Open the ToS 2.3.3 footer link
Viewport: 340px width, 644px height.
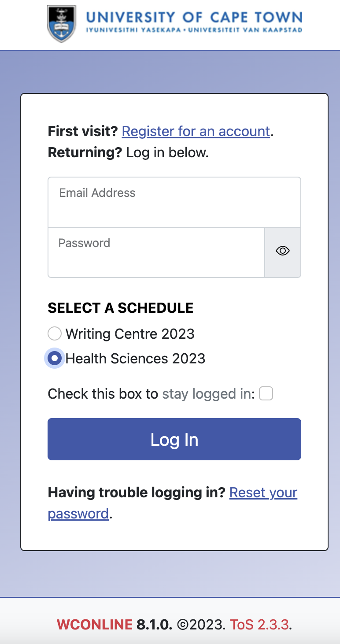tap(259, 624)
